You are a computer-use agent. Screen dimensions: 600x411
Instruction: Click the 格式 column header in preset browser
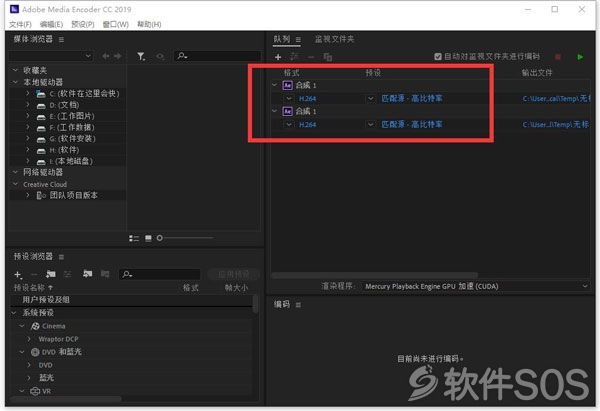tap(191, 287)
